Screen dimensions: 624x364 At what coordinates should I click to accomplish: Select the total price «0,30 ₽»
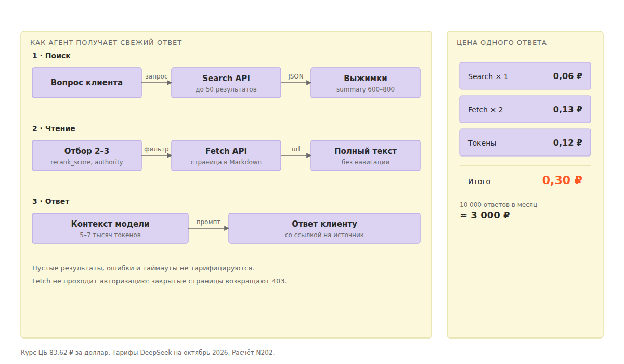click(x=562, y=180)
